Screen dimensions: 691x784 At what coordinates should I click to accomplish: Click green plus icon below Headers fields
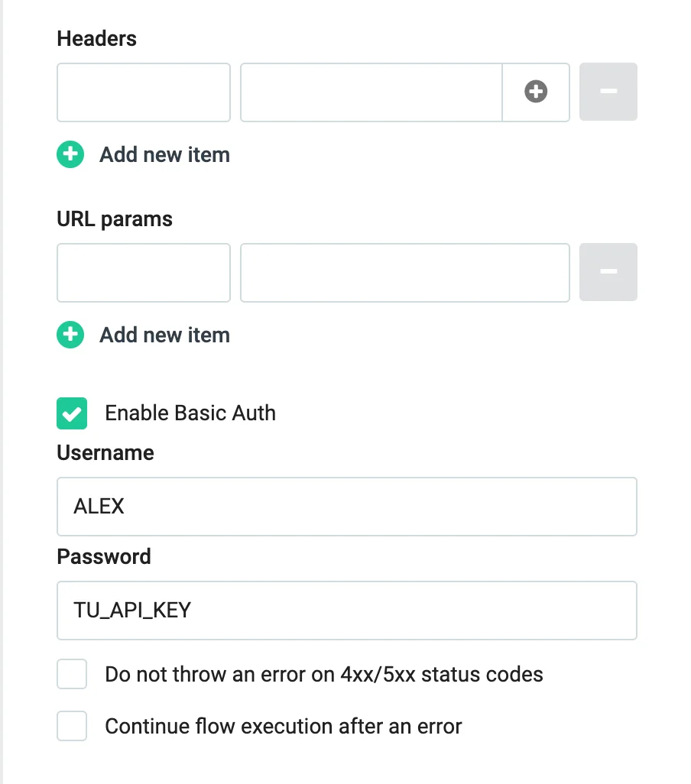70,154
